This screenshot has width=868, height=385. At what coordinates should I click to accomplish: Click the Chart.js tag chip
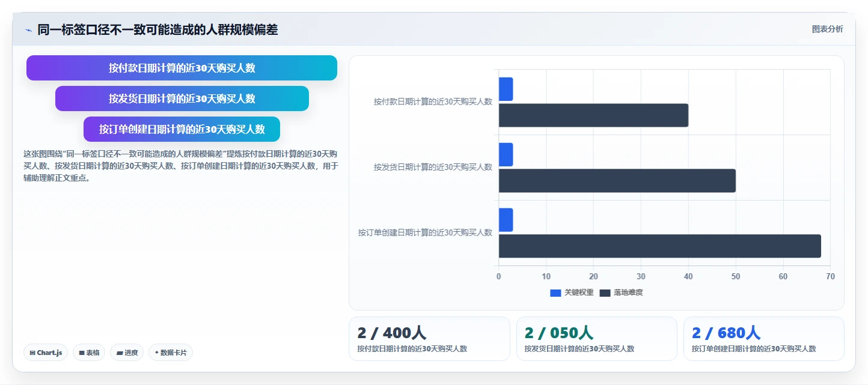point(46,353)
